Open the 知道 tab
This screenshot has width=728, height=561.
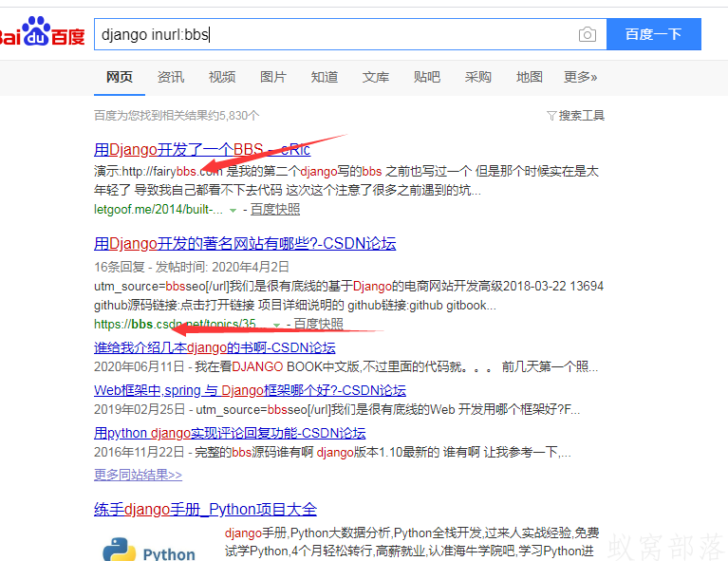pyautogui.click(x=325, y=77)
